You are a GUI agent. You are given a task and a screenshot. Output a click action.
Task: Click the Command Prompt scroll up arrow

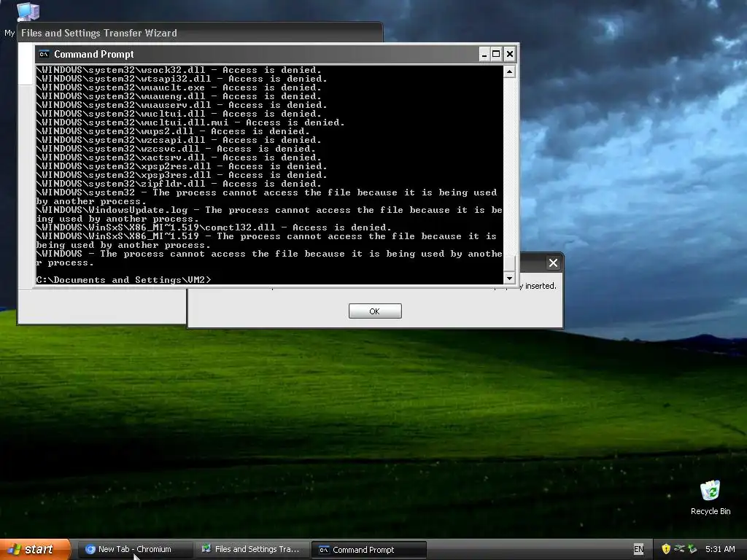[x=509, y=72]
